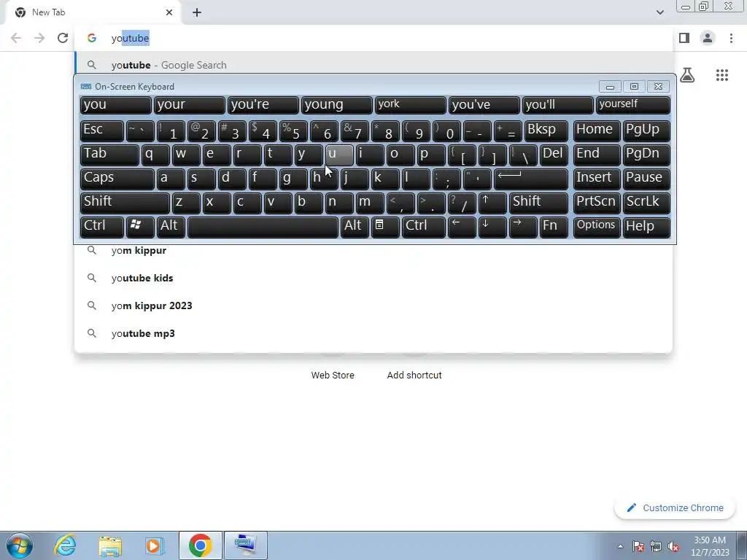Open the Chrome profile avatar
Viewport: 747px width, 560px height.
tap(708, 38)
